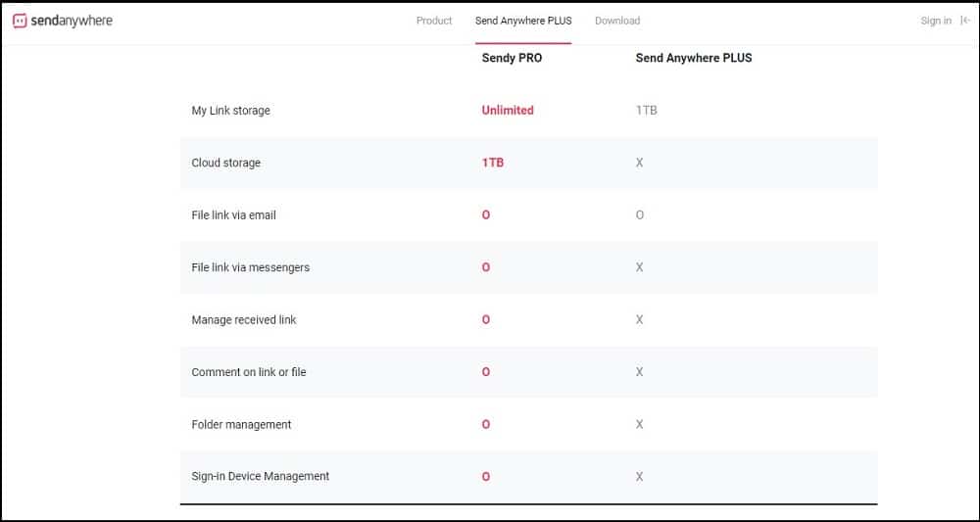Click the My Link storage row label
Viewport: 980px width, 522px height.
230,111
